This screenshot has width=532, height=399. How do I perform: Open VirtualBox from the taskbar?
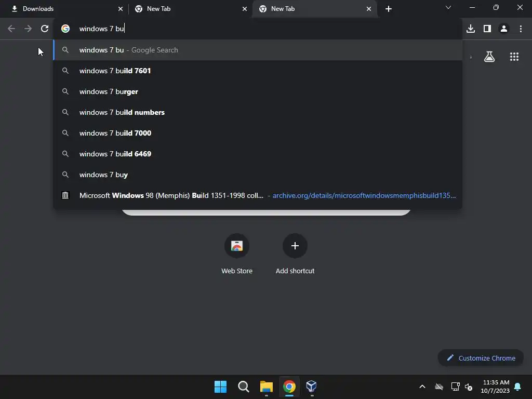click(x=312, y=386)
